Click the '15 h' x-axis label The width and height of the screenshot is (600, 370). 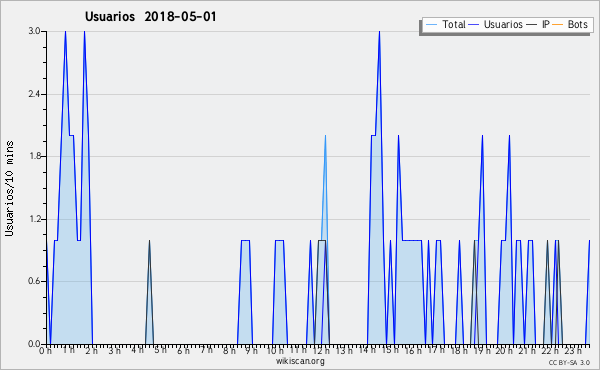pyautogui.click(x=390, y=350)
